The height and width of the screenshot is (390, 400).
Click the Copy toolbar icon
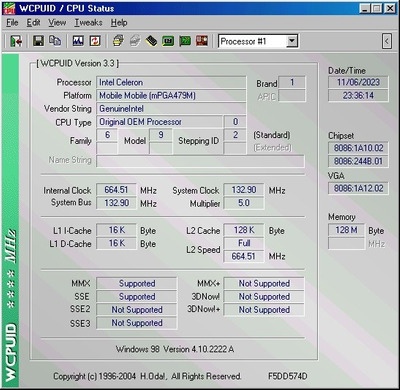pos(55,41)
